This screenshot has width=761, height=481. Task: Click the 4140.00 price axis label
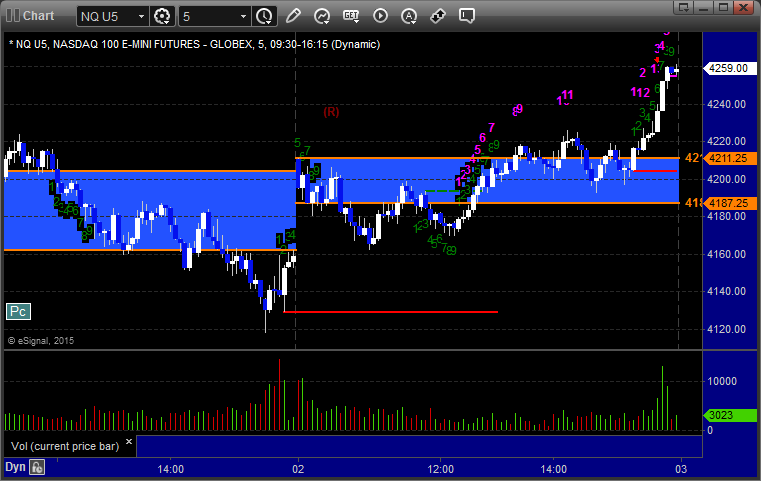tap(727, 292)
